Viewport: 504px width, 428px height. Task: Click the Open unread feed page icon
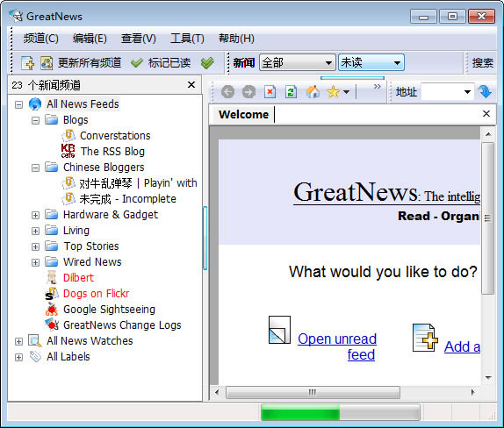pos(279,330)
